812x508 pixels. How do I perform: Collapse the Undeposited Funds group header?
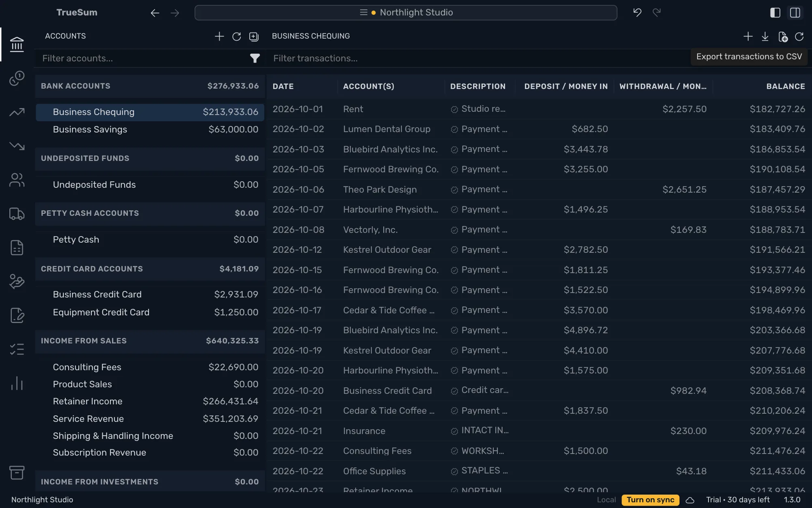[150, 158]
